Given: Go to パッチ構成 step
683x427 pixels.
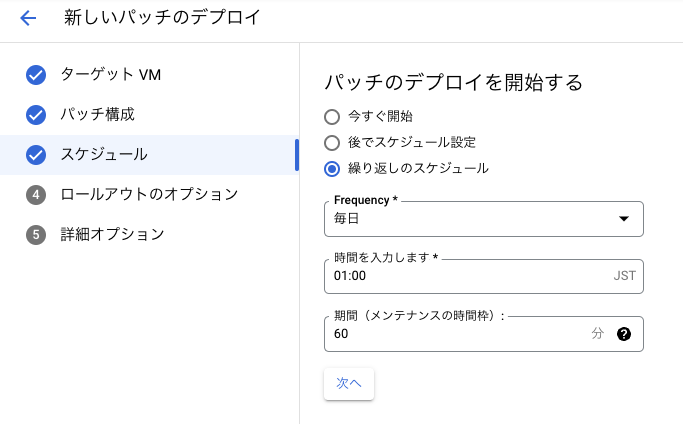Looking at the screenshot, I should 98,115.
